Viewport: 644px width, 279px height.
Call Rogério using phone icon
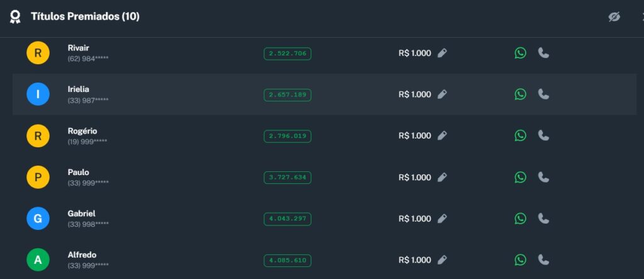pos(543,136)
